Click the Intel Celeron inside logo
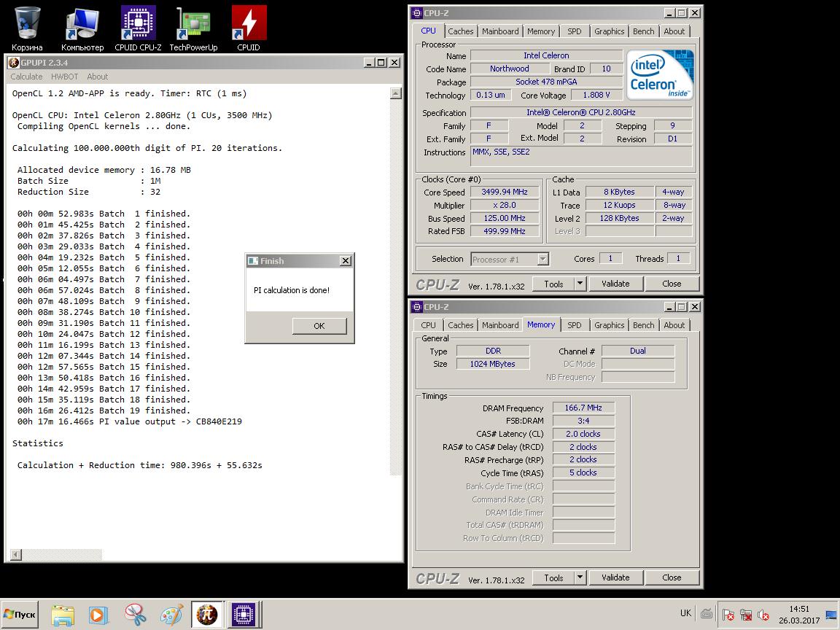 click(660, 74)
